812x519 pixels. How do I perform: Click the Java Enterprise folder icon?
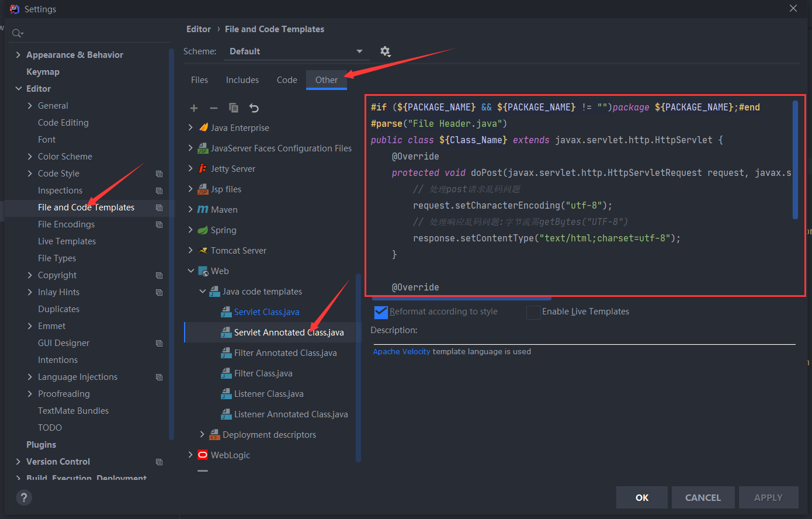coord(203,128)
